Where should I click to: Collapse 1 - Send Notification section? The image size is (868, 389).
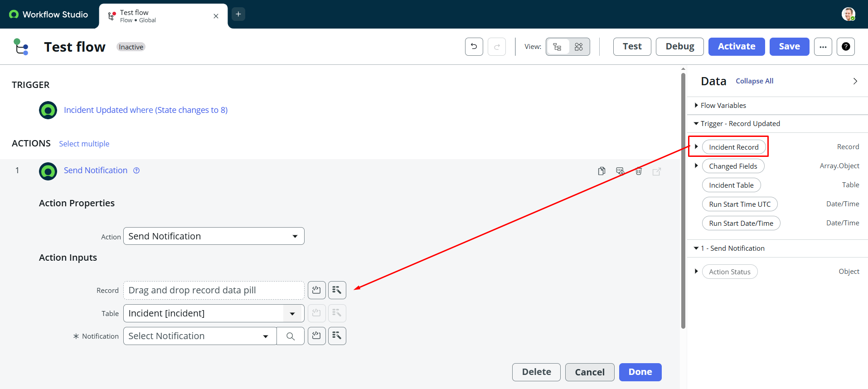pos(696,248)
